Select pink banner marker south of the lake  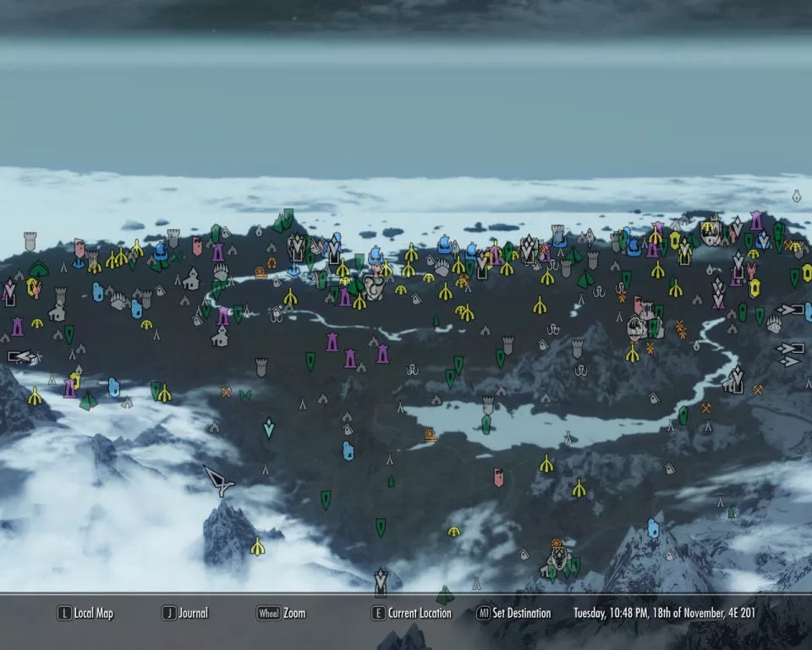coord(498,476)
